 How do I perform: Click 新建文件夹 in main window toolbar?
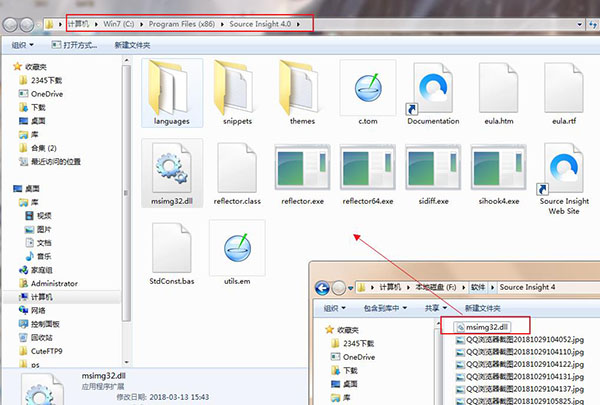[132, 45]
